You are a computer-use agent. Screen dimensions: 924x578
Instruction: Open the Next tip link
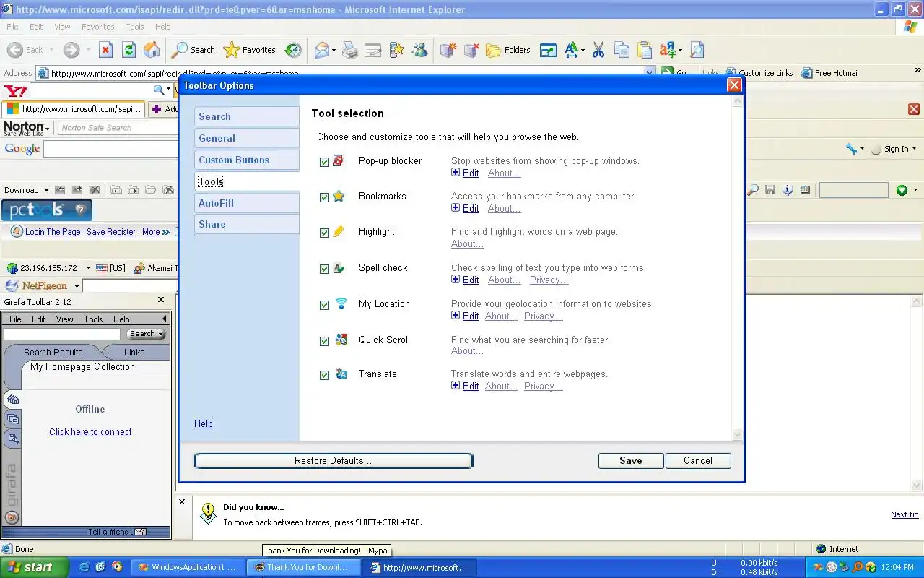tap(905, 514)
